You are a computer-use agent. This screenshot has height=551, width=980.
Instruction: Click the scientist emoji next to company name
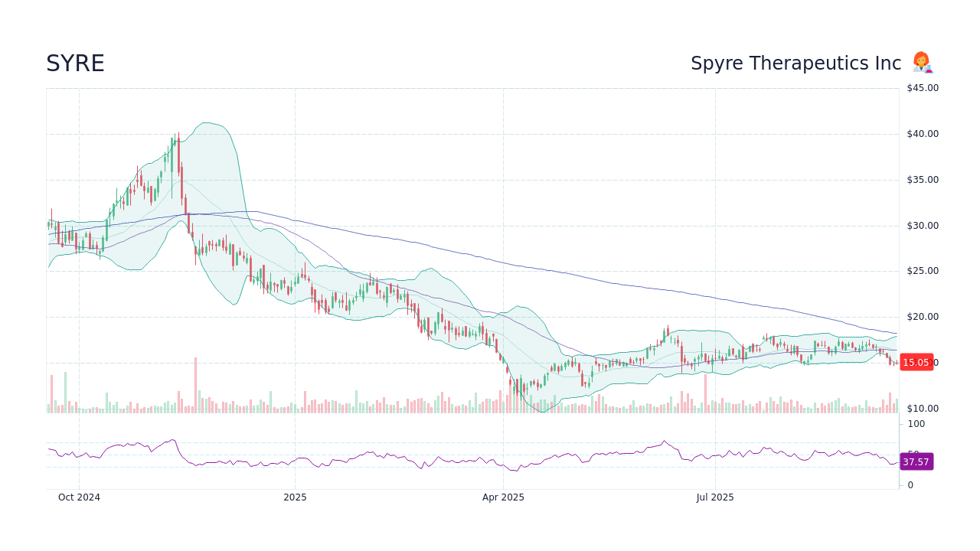(922, 61)
